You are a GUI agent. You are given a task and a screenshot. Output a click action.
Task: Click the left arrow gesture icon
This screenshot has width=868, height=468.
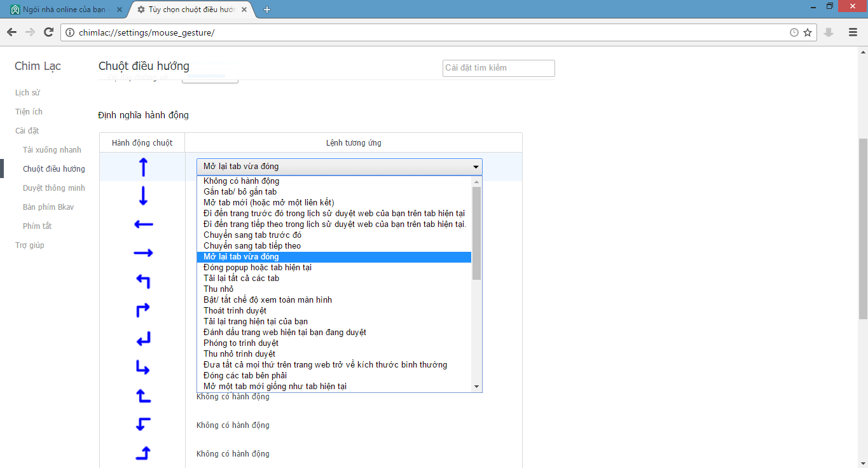143,224
